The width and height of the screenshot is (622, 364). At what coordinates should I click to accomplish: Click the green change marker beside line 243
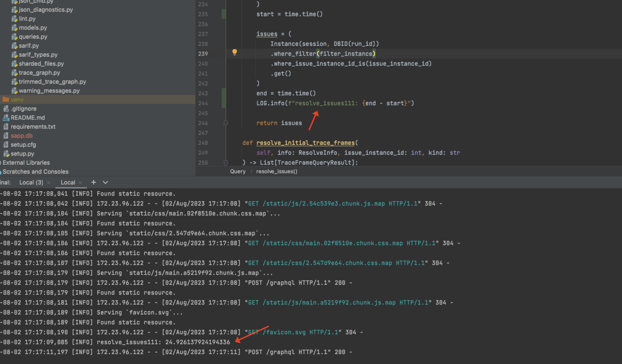(x=223, y=93)
